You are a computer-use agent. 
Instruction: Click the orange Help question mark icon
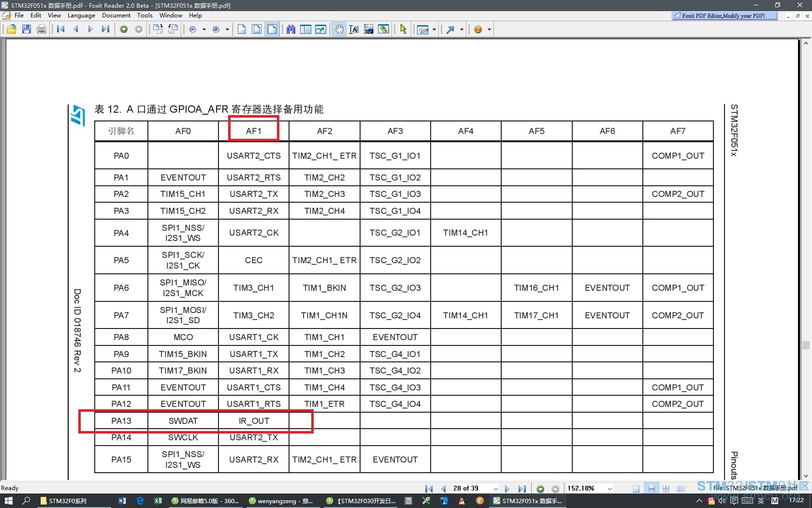[478, 30]
